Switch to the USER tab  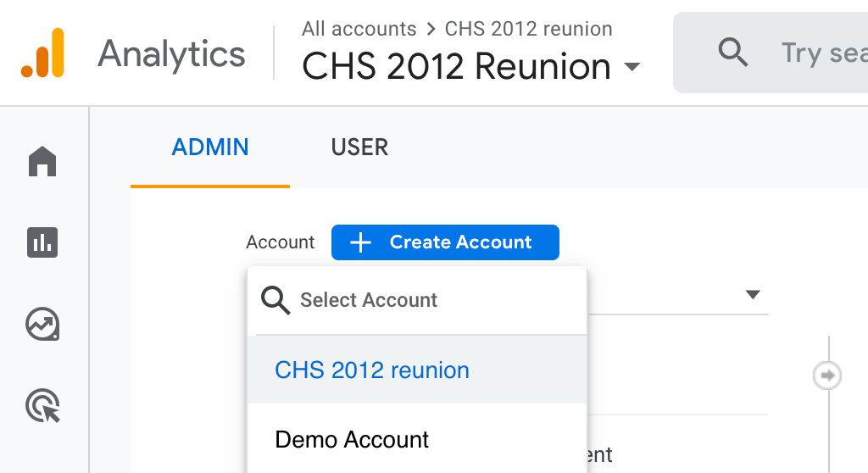pyautogui.click(x=359, y=147)
